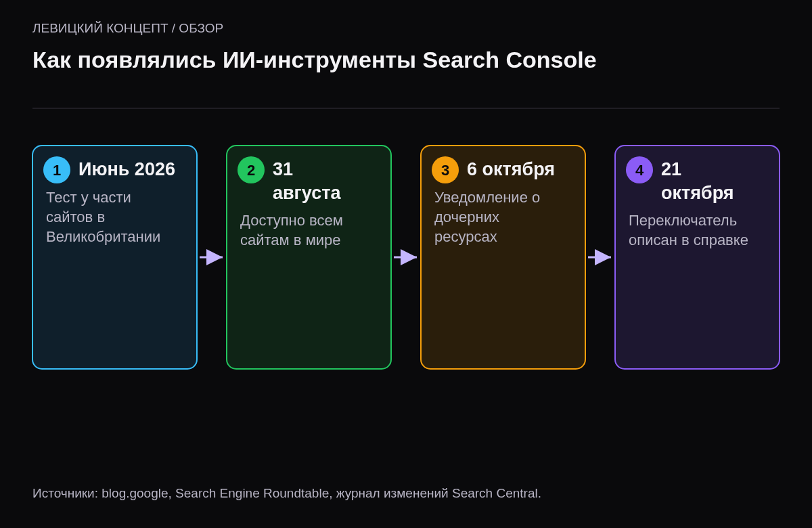The width and height of the screenshot is (812, 528).
Task: Click the purple step 4 circle badge
Action: [x=639, y=170]
